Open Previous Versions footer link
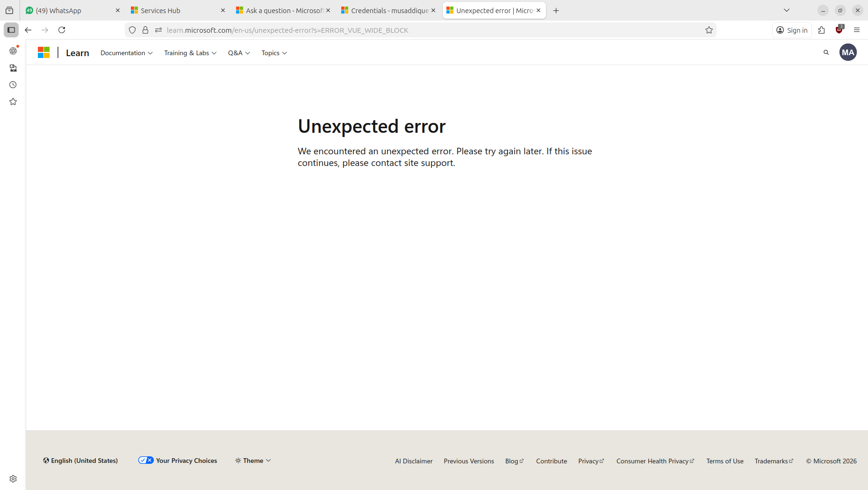 (469, 461)
